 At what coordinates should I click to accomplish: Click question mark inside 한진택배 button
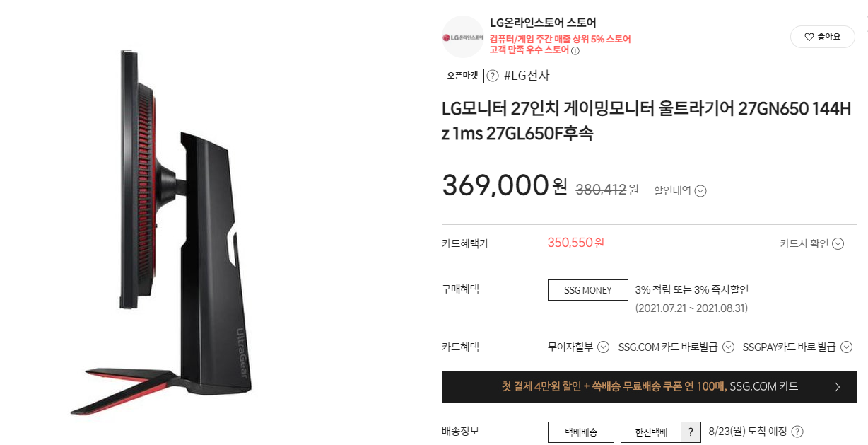coord(691,432)
